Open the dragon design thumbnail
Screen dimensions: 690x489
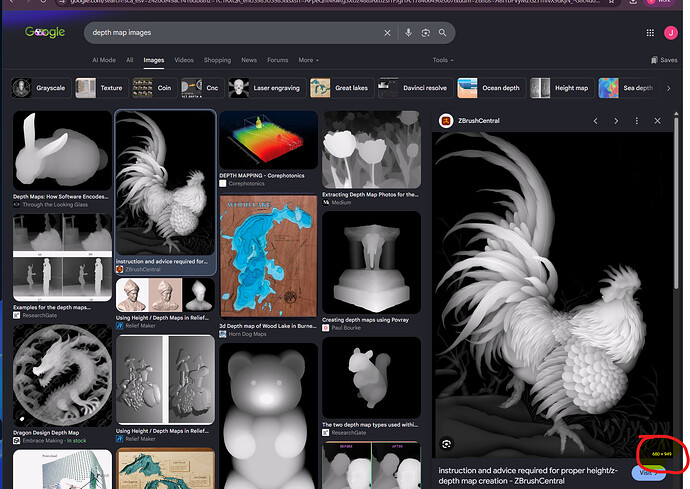pos(62,375)
